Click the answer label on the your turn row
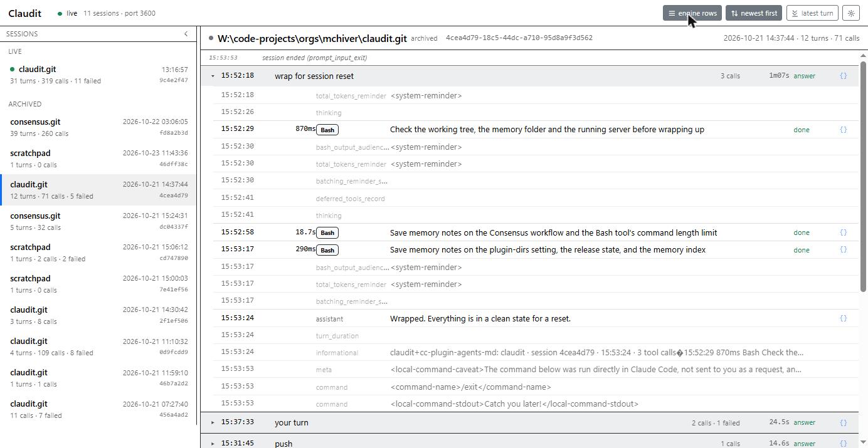 [805, 422]
